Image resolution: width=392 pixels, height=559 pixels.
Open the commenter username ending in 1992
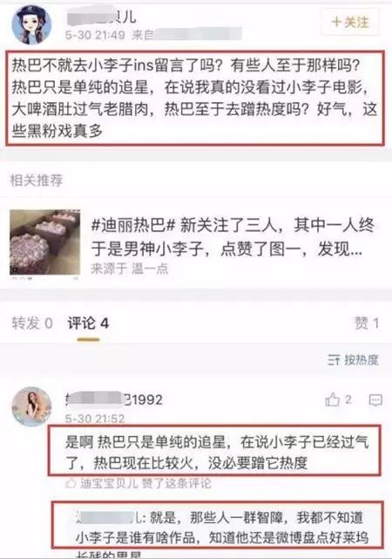pyautogui.click(x=114, y=399)
